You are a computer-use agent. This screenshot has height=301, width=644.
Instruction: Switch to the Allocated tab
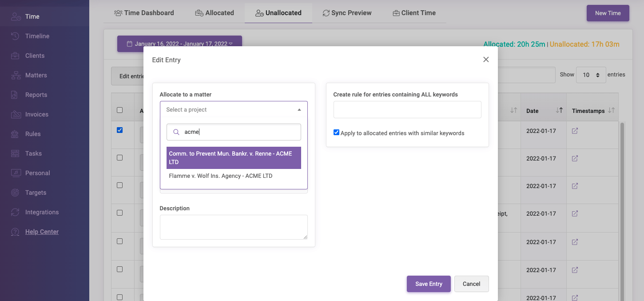[215, 13]
